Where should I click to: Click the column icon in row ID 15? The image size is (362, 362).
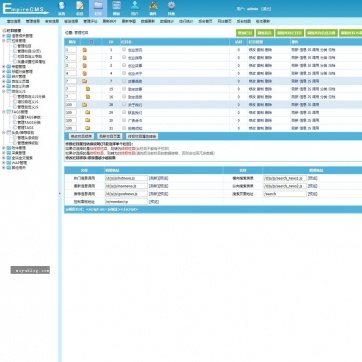pyautogui.click(x=88, y=89)
